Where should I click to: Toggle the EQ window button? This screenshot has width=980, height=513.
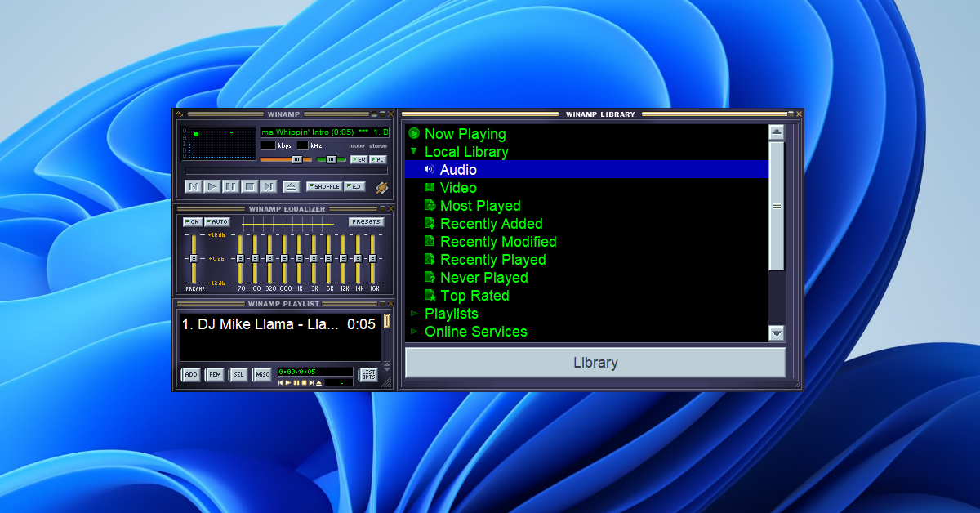pyautogui.click(x=358, y=160)
